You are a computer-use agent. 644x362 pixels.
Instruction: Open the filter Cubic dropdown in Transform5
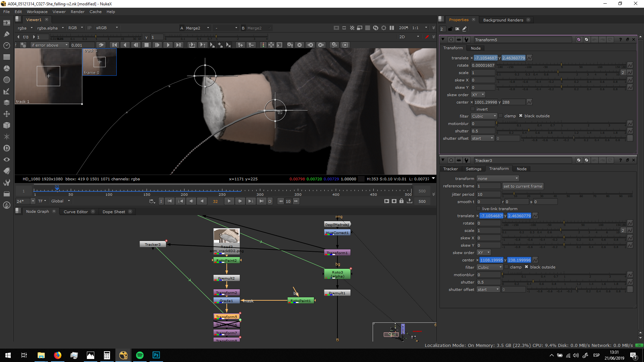[x=484, y=116]
